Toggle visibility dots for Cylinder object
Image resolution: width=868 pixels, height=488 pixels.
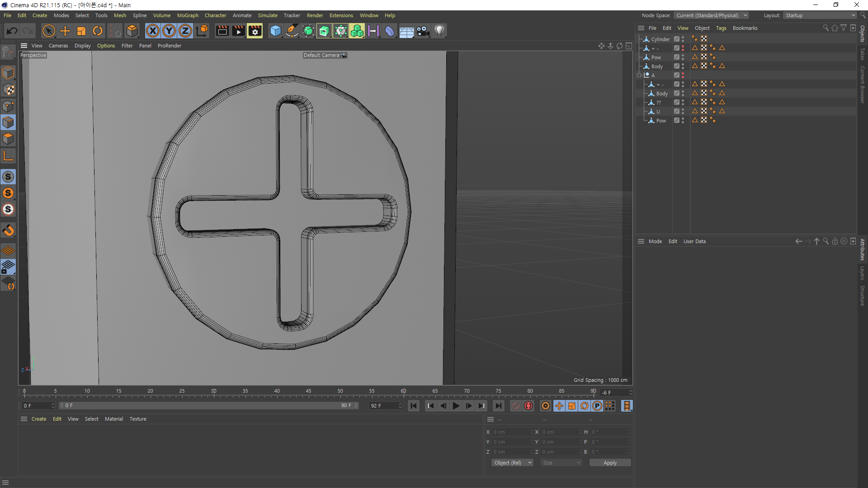683,39
